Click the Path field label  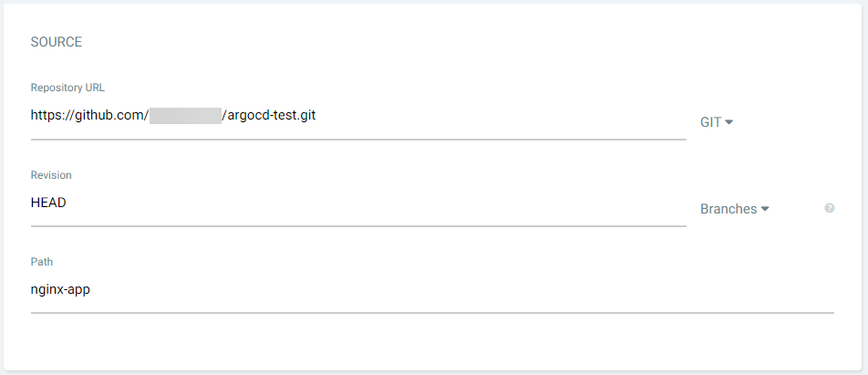click(x=42, y=262)
